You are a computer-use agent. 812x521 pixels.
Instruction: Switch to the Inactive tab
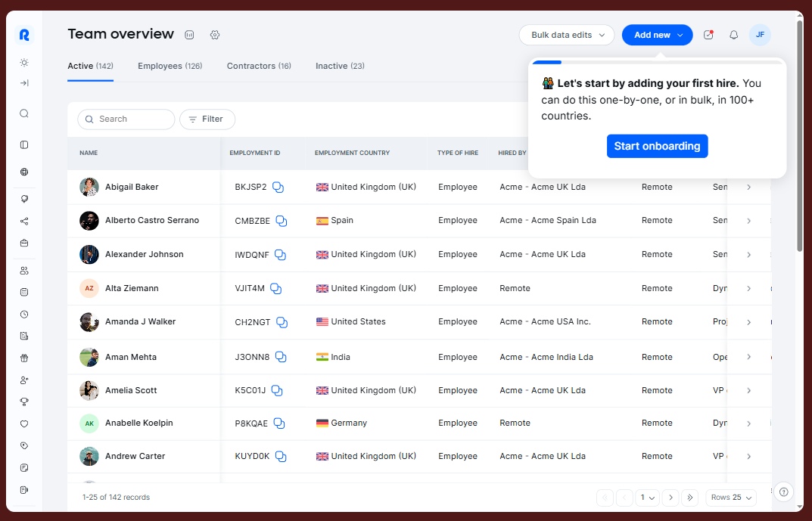(339, 67)
